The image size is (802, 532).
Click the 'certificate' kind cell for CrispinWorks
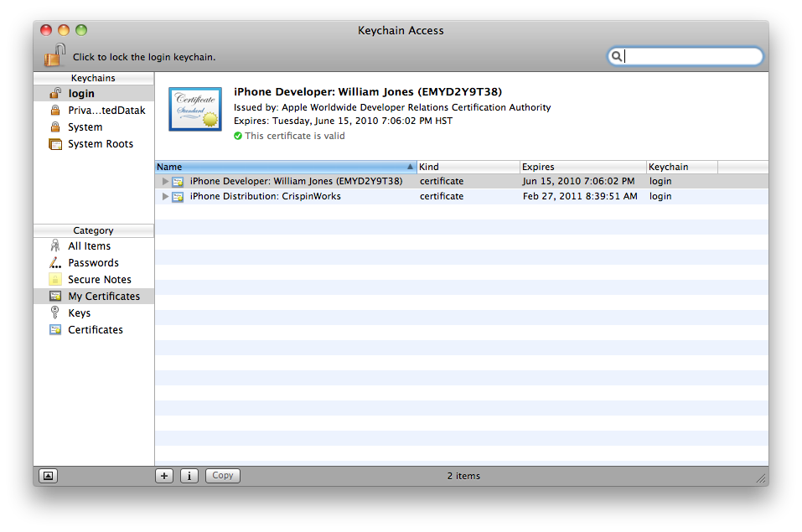pyautogui.click(x=442, y=196)
